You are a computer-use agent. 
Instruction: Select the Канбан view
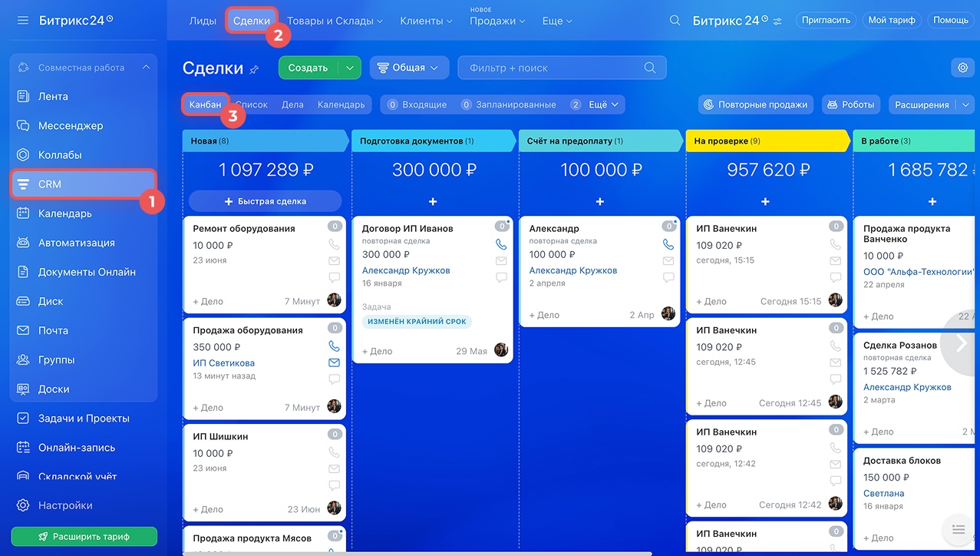(205, 104)
